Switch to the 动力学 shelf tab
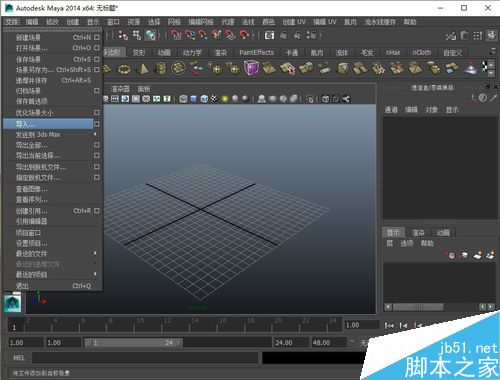The image size is (500, 380). click(192, 52)
